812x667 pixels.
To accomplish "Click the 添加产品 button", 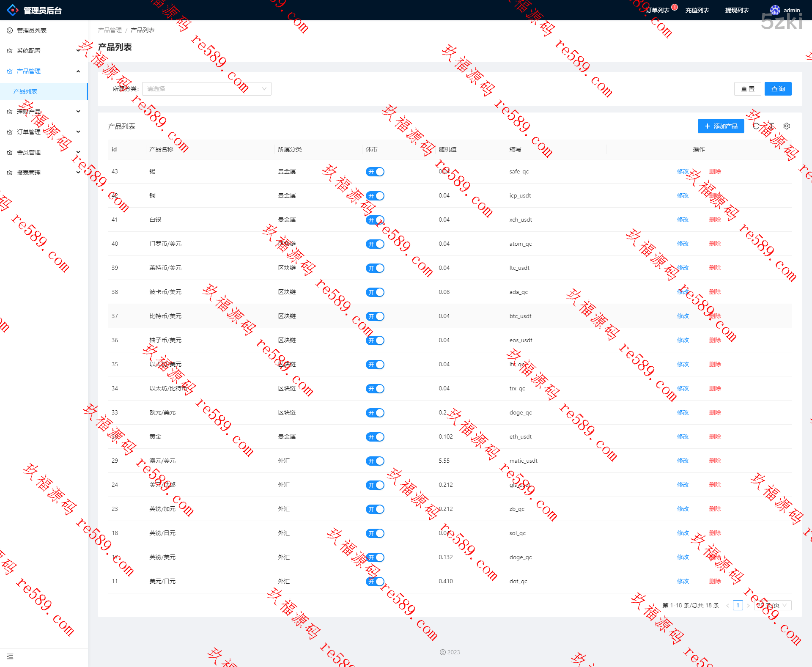I will 721,126.
